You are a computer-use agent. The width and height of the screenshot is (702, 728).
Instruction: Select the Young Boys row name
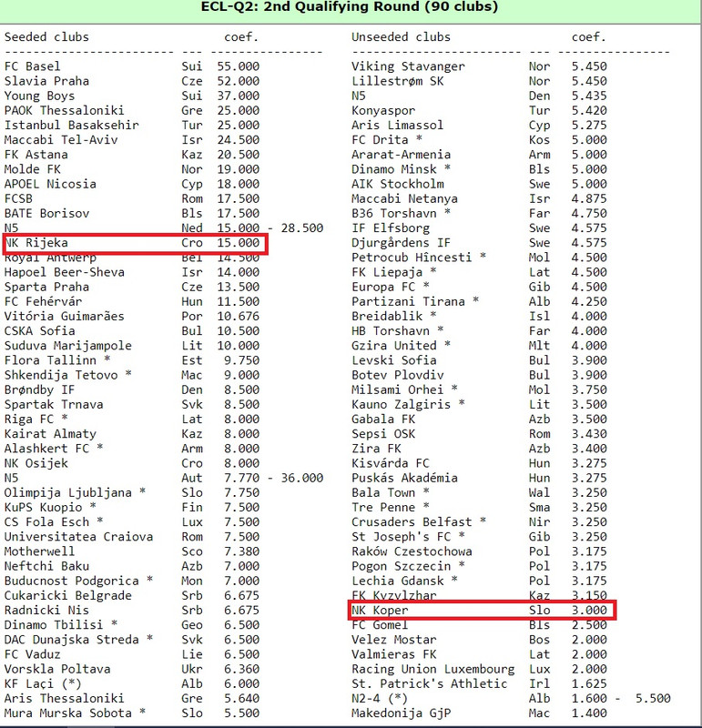click(39, 96)
